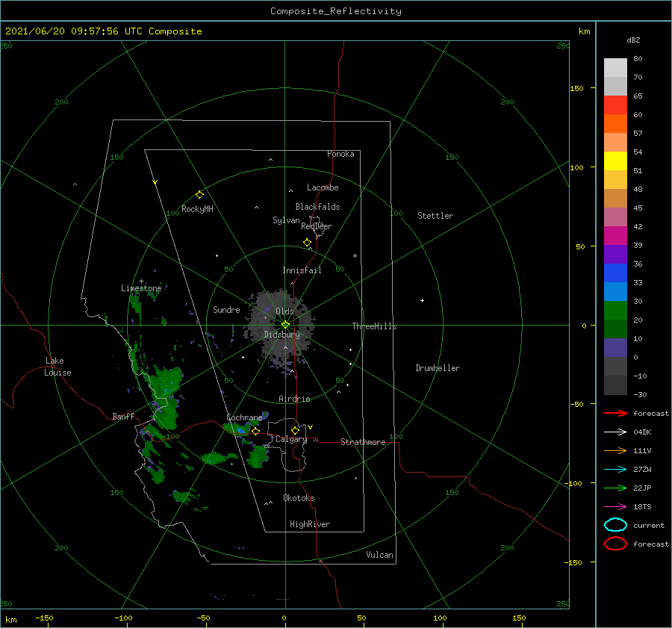
Task: Click the Banff label
Action: [x=123, y=416]
